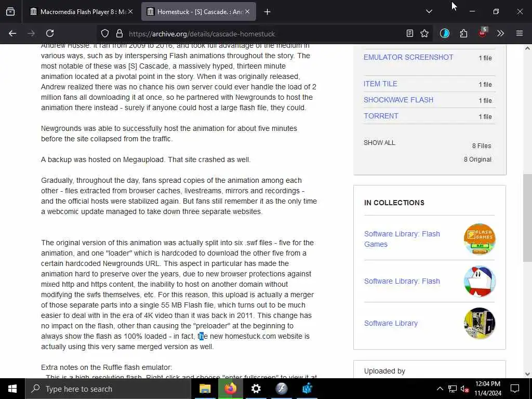Screen dimensions: 532x399
Task: Focus the archive.org address bar
Action: (x=264, y=34)
